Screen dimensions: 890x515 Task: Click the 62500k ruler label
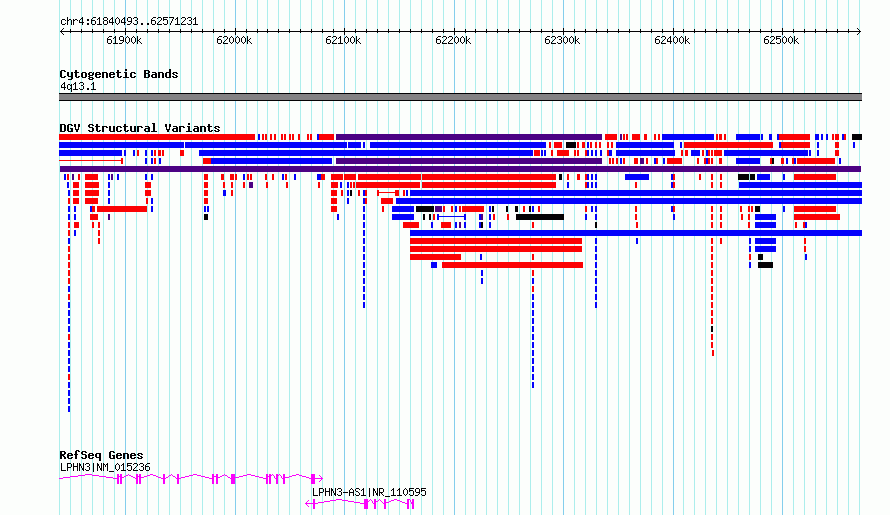tap(781, 40)
